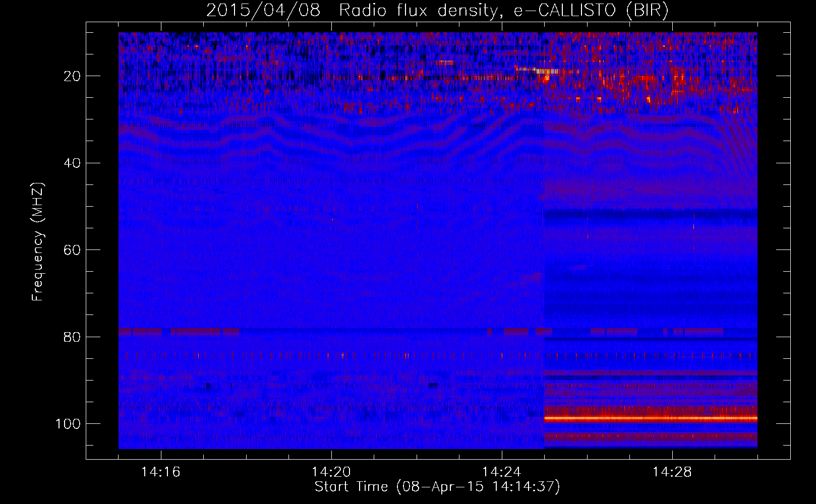Click the 'Frequency (MHZ)' axis label
The width and height of the screenshot is (816, 504).
tap(38, 242)
